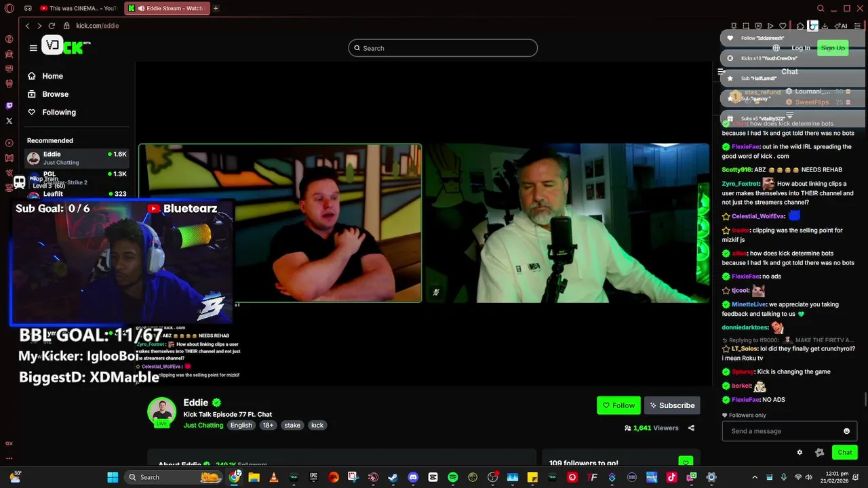Click the browser forward arrow
This screenshot has height=488, width=868.
point(39,26)
